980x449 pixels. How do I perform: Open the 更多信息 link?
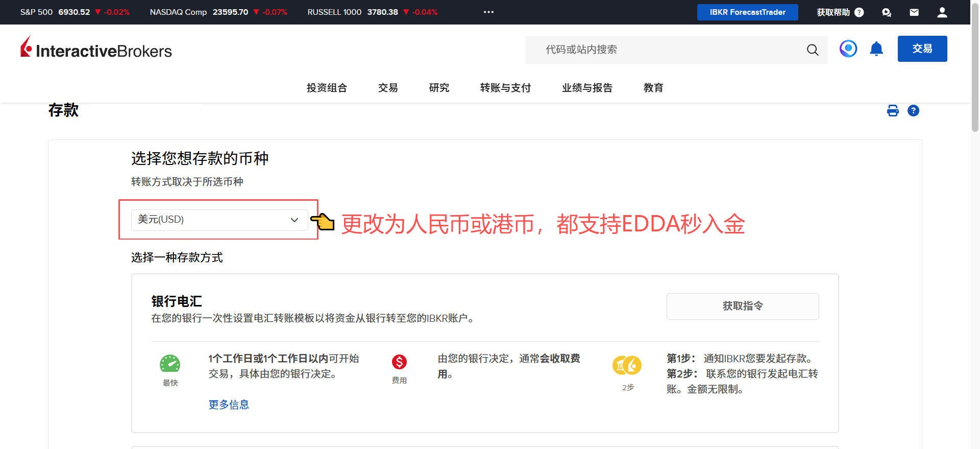[x=229, y=405]
